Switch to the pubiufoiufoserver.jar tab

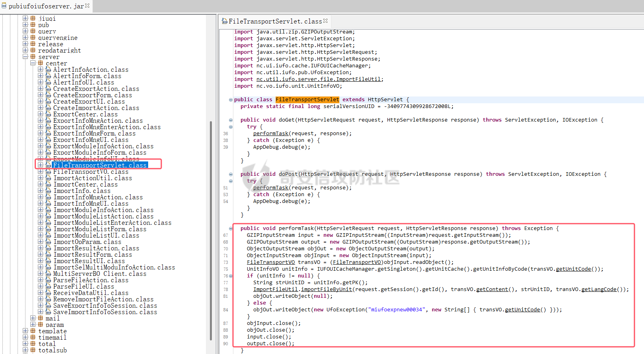46,6
